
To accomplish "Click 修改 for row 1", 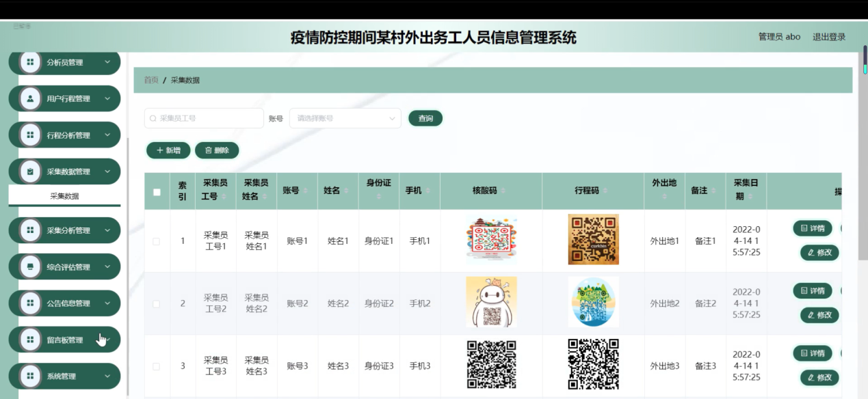I will [819, 252].
